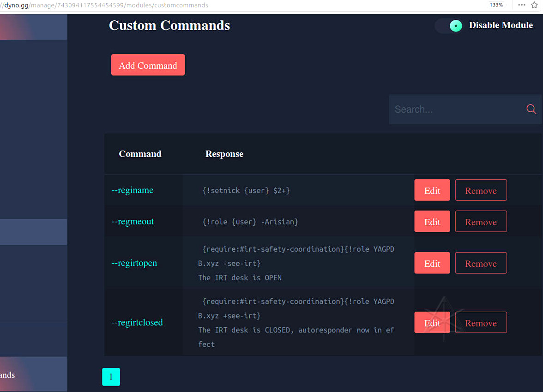Open the three-dot page actions menu
Image resolution: width=543 pixels, height=392 pixels.
pyautogui.click(x=522, y=5)
